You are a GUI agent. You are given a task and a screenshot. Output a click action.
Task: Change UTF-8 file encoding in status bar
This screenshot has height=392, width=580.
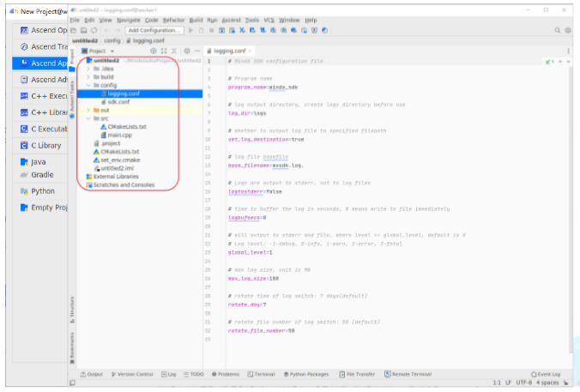[x=523, y=383]
